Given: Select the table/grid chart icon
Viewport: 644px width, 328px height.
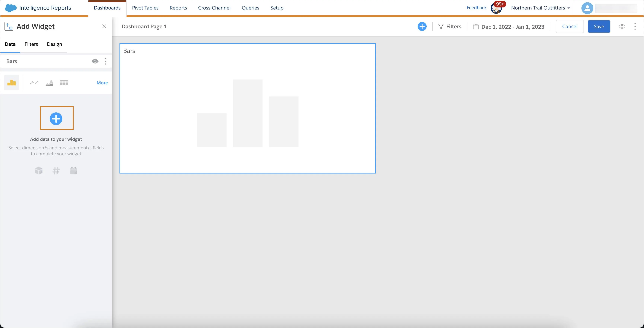Looking at the screenshot, I should click(64, 83).
